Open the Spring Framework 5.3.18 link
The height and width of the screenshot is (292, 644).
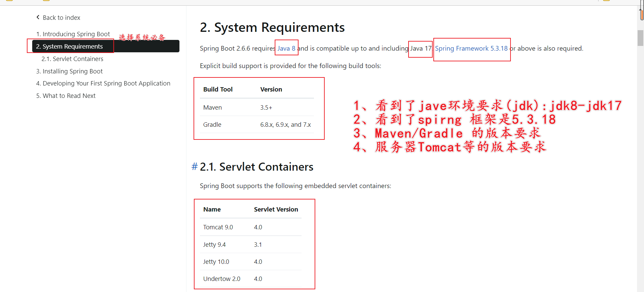point(471,48)
